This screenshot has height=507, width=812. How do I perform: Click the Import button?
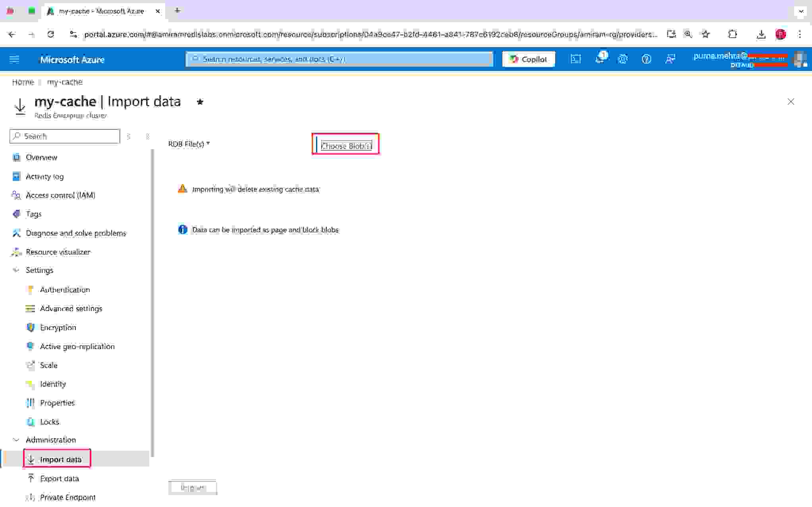coord(193,488)
